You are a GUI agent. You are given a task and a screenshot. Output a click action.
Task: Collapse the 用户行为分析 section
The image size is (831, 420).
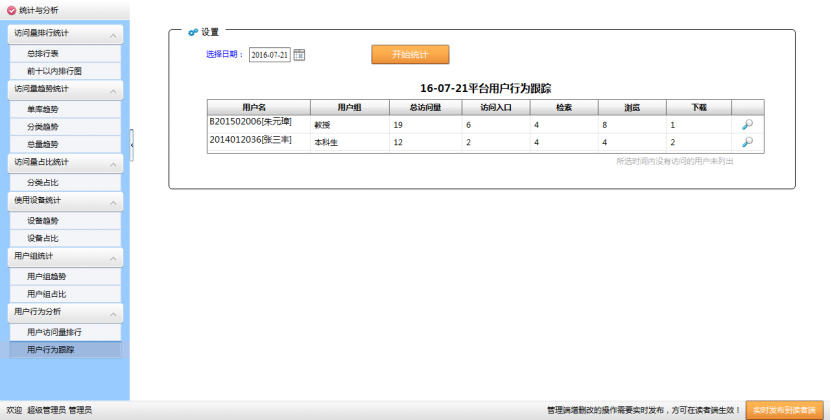[x=113, y=313]
